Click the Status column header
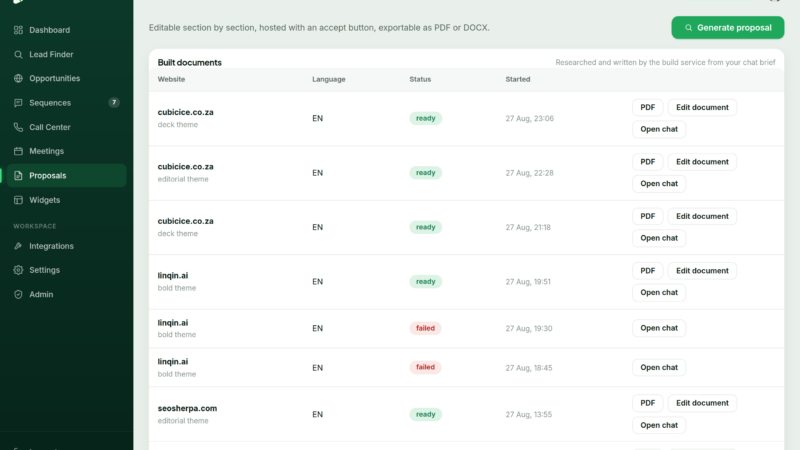Image resolution: width=800 pixels, height=450 pixels. click(420, 79)
